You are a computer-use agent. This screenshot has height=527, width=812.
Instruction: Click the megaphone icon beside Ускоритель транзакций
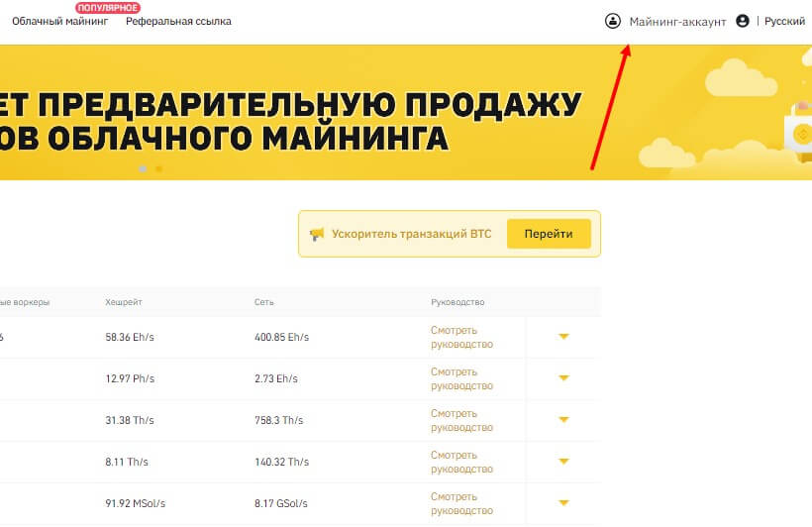(x=317, y=235)
